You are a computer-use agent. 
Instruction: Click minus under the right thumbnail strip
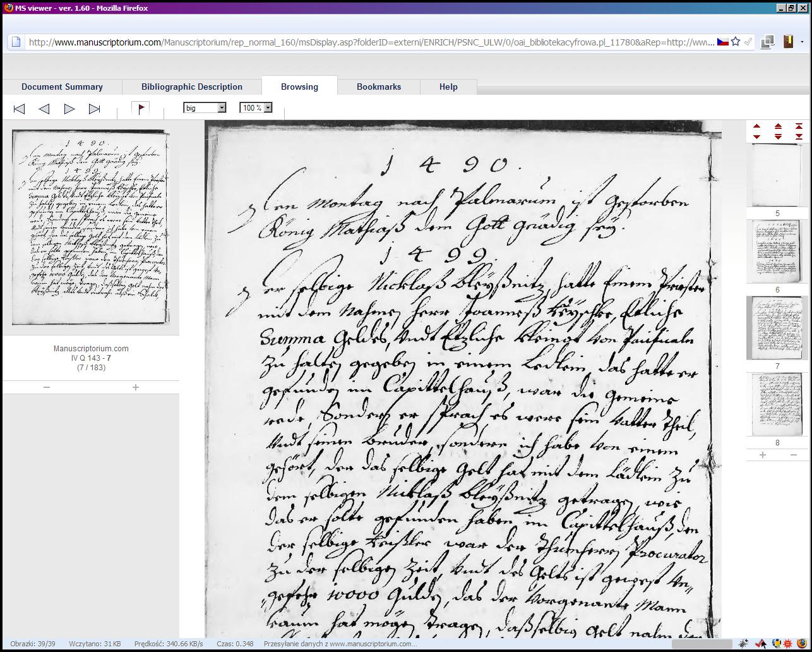click(x=794, y=455)
